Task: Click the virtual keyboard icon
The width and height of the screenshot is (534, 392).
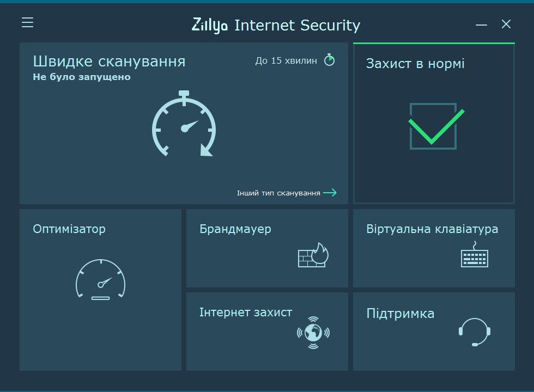Action: [x=475, y=255]
